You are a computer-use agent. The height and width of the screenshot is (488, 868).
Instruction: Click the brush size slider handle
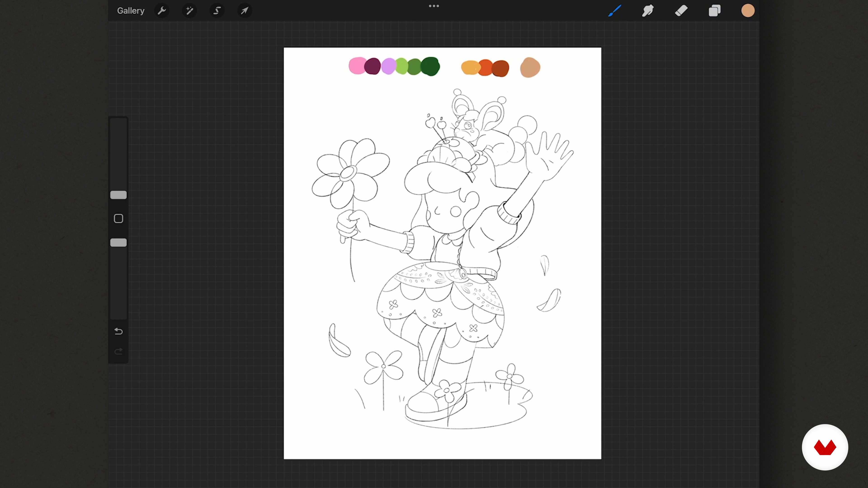click(118, 195)
